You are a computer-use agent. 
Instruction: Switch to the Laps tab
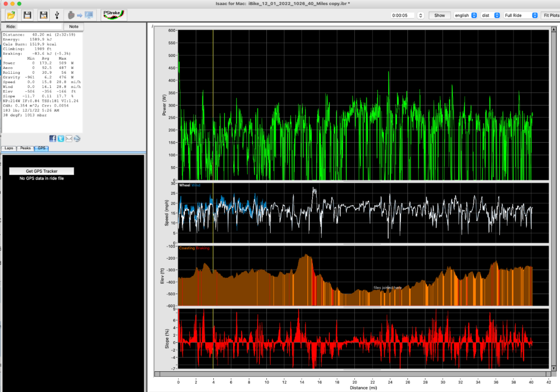tap(8, 148)
